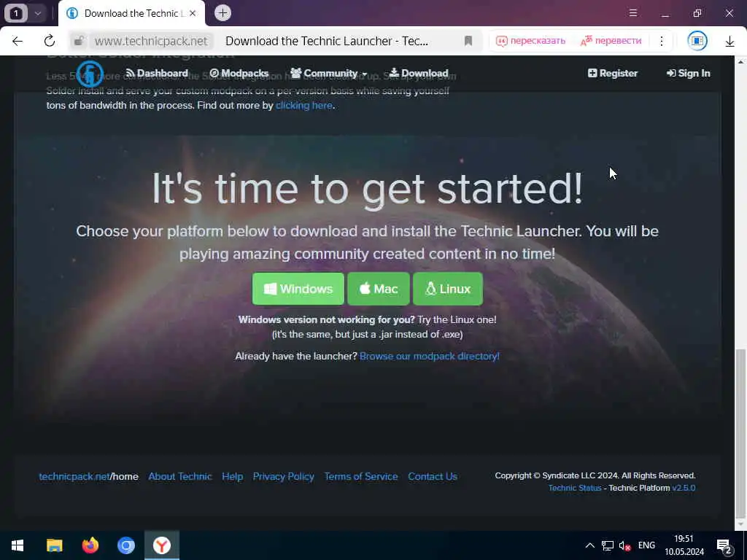This screenshot has width=747, height=560.
Task: Open the Windows Start menu
Action: click(x=18, y=545)
